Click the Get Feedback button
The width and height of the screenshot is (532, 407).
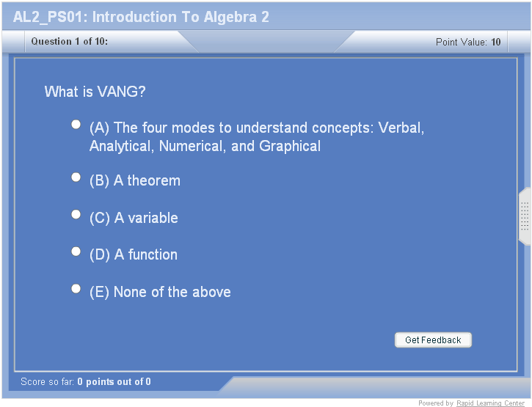[x=433, y=340]
